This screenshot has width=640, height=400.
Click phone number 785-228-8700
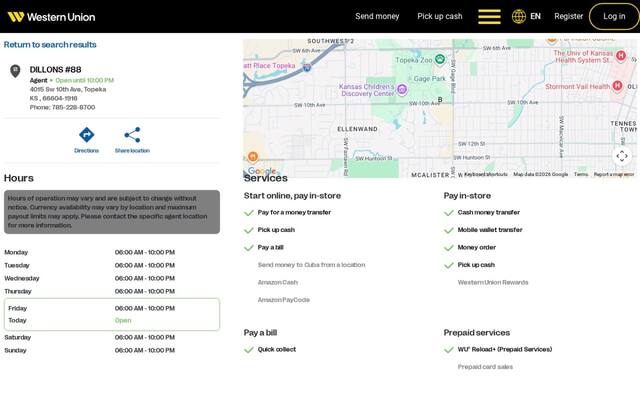pos(73,107)
